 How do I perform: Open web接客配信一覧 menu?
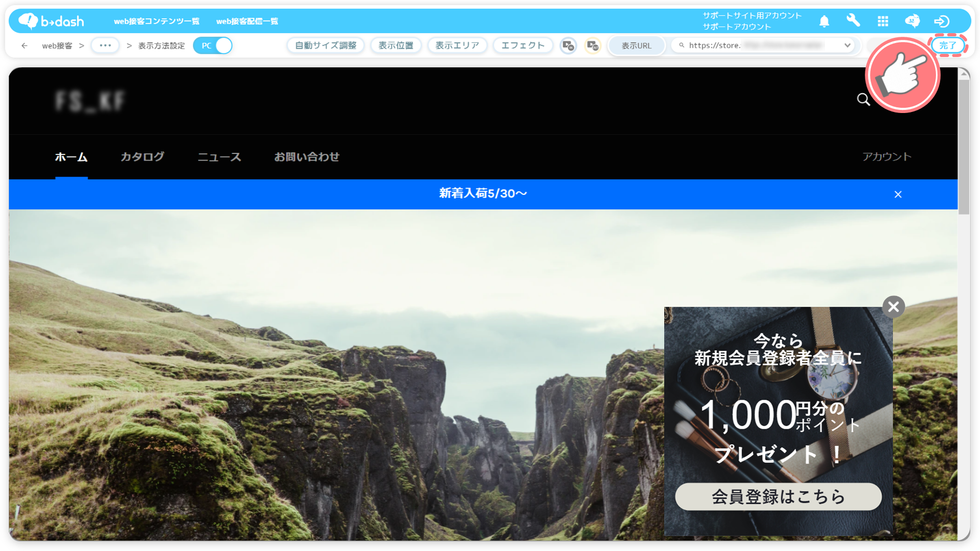247,21
